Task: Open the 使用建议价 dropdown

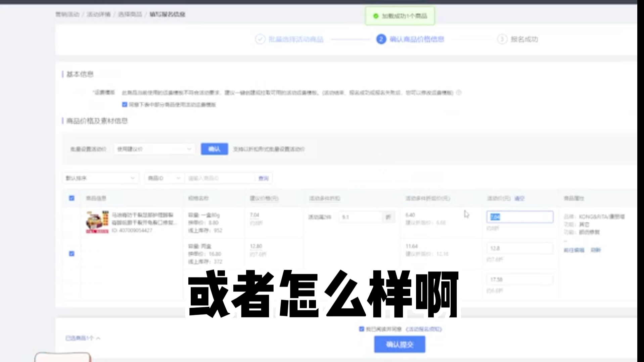Action: (x=154, y=149)
